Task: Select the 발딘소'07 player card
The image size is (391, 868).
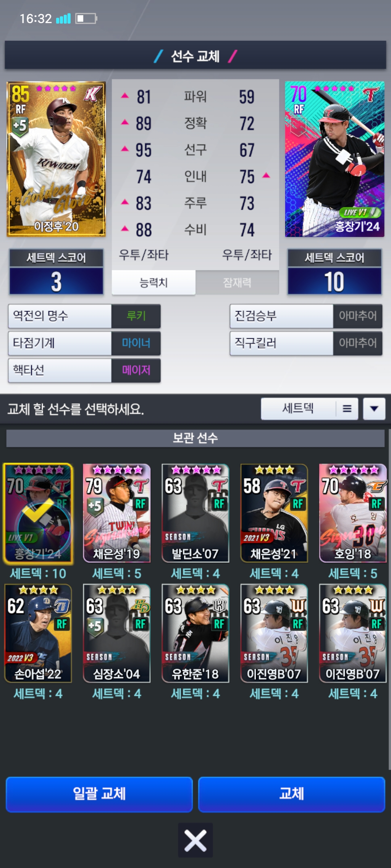Action: point(195,513)
